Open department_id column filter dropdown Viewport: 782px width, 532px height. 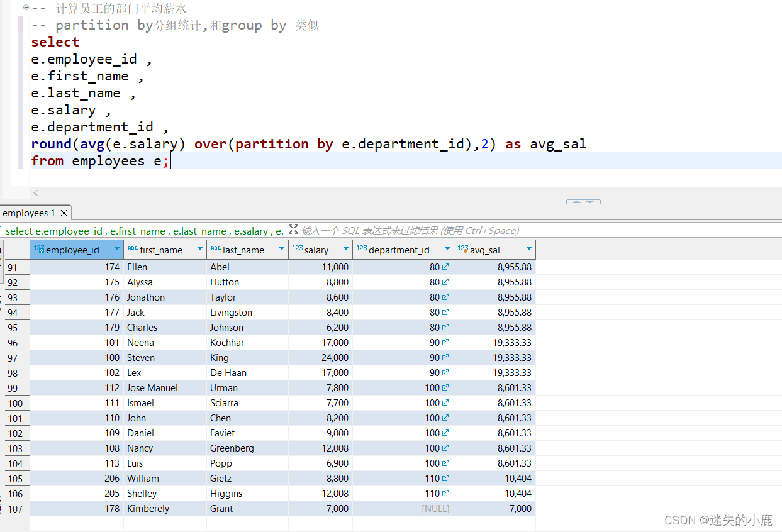tap(447, 249)
